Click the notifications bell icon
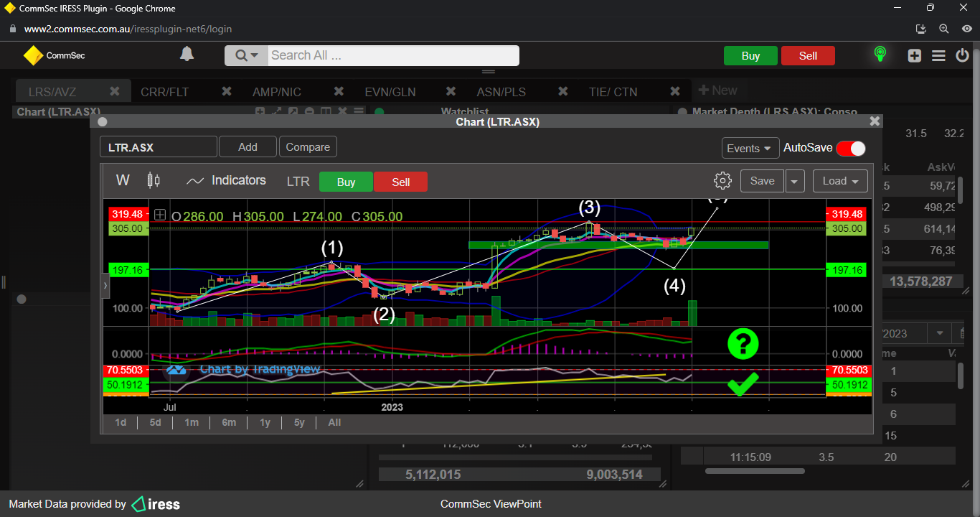 coord(187,55)
